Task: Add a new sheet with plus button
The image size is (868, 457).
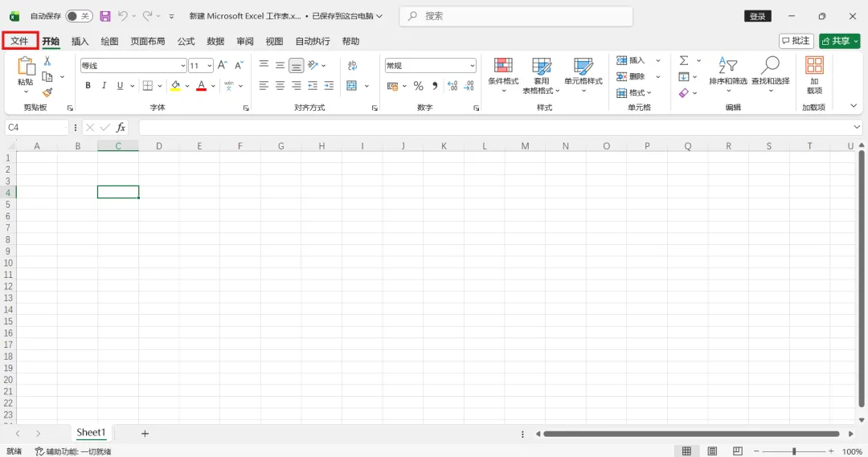Action: tap(145, 433)
